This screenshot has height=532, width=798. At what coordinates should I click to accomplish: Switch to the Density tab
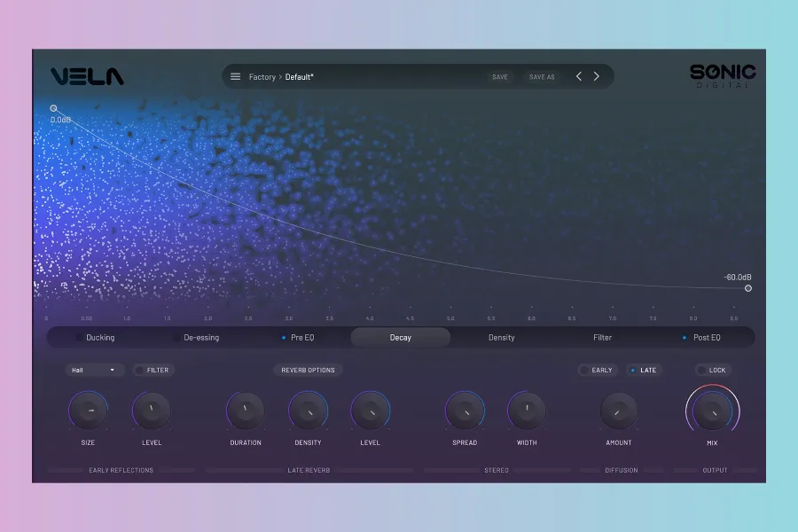click(x=501, y=338)
